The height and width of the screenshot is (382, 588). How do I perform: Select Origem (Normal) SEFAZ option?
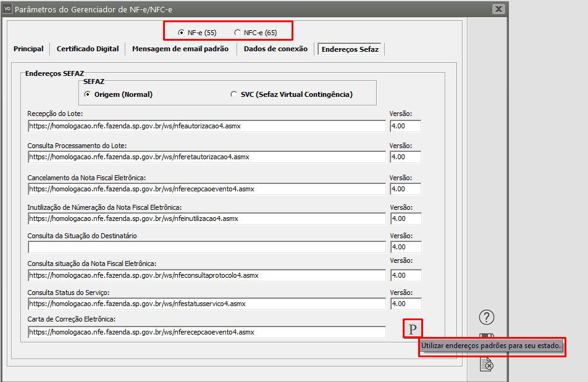click(x=87, y=94)
